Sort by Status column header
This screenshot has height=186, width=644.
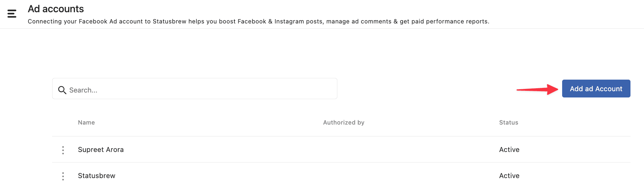[509, 123]
